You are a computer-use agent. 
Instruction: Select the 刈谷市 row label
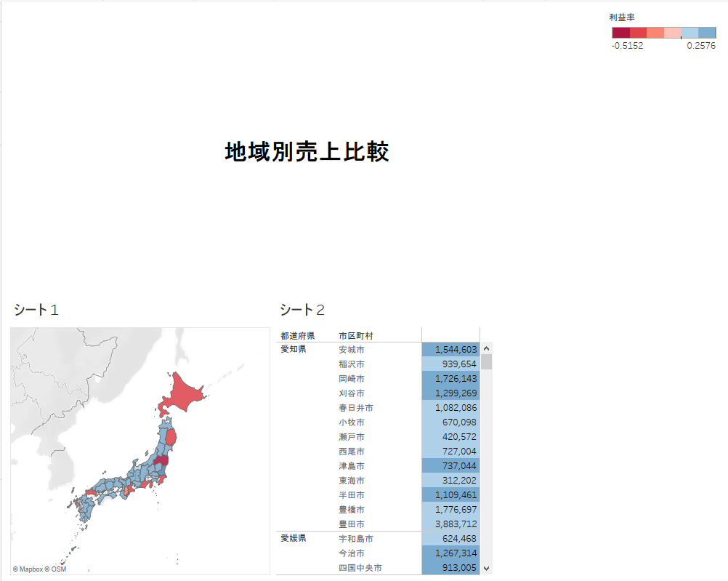pyautogui.click(x=352, y=393)
